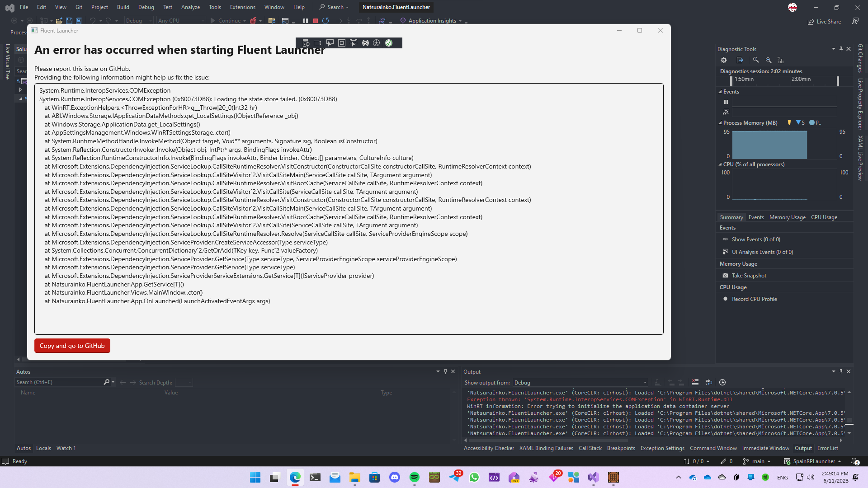This screenshot has width=868, height=488.
Task: Collapse the Process Memory (MB) section
Action: (x=720, y=122)
